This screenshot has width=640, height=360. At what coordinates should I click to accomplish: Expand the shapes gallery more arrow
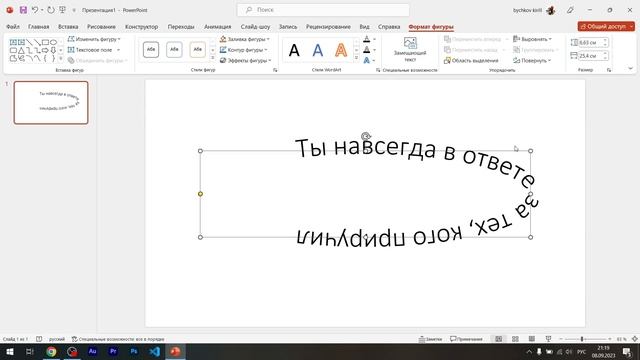pyautogui.click(x=61, y=59)
